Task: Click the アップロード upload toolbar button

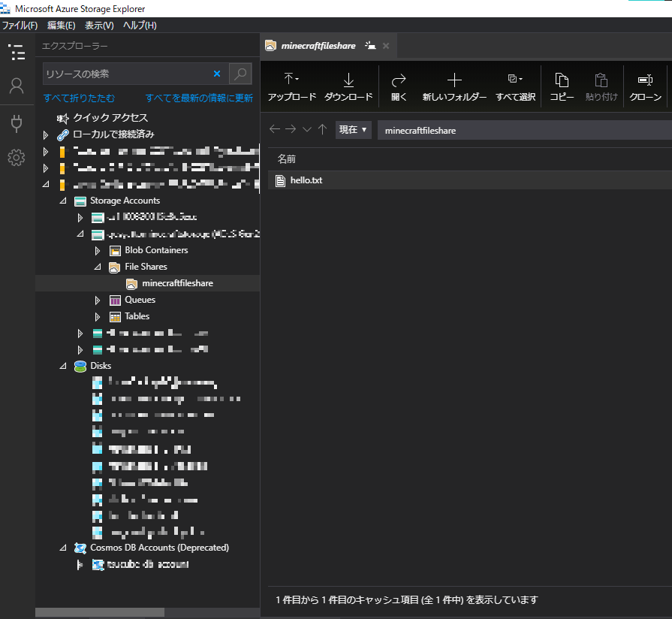Action: 292,87
